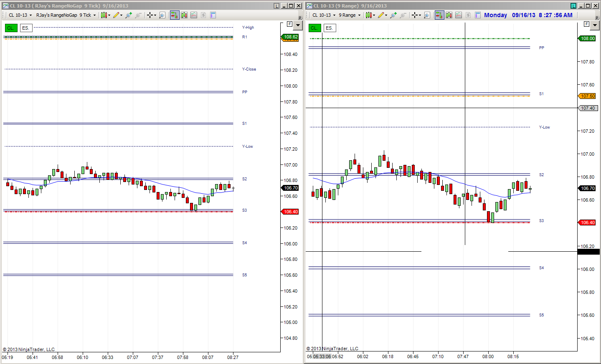
Task: Choose the crosshair cursor tool in right chart
Action: tap(415, 15)
